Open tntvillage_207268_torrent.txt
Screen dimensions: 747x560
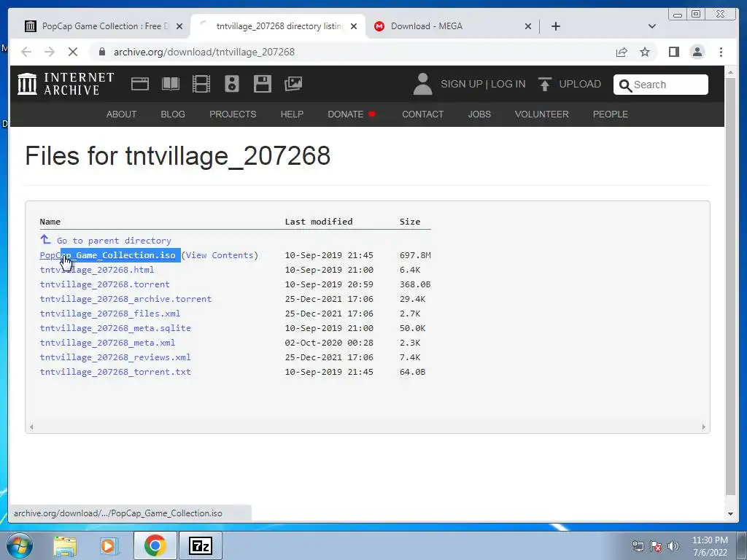(x=115, y=372)
